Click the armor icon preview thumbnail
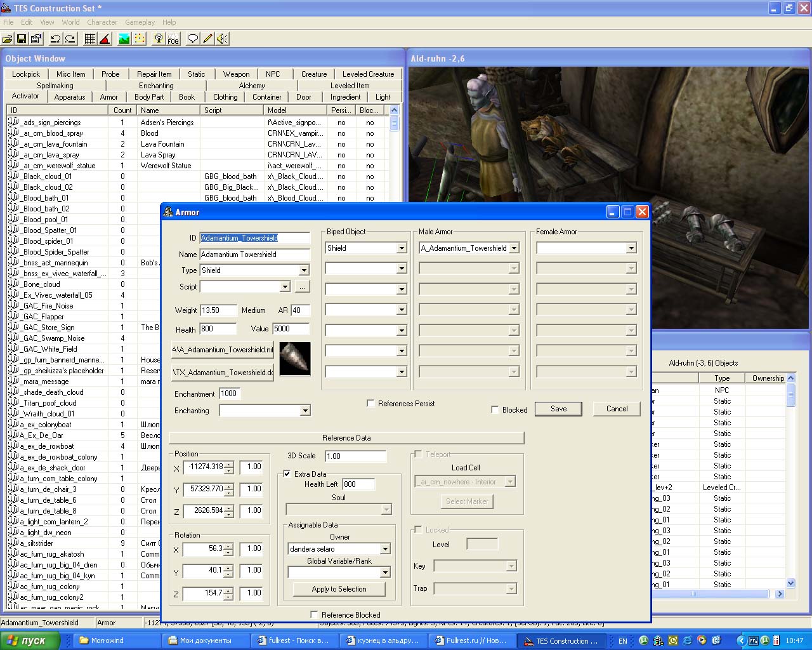 295,359
